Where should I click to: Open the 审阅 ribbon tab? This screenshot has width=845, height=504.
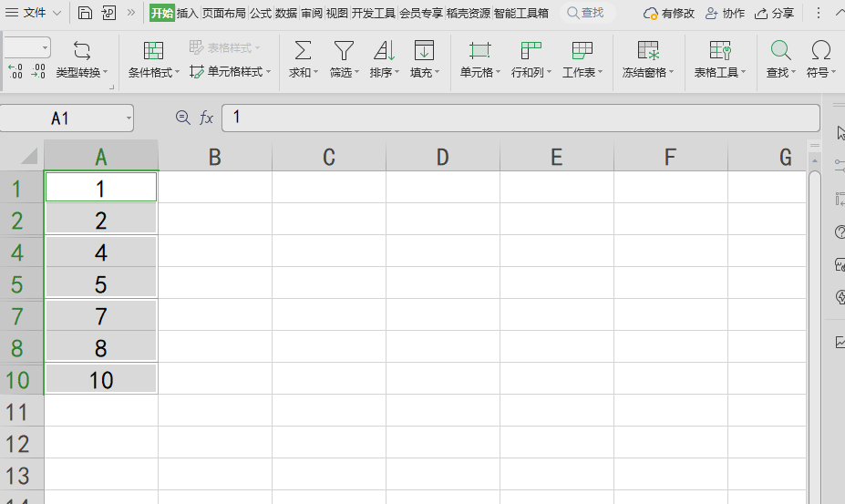[312, 13]
